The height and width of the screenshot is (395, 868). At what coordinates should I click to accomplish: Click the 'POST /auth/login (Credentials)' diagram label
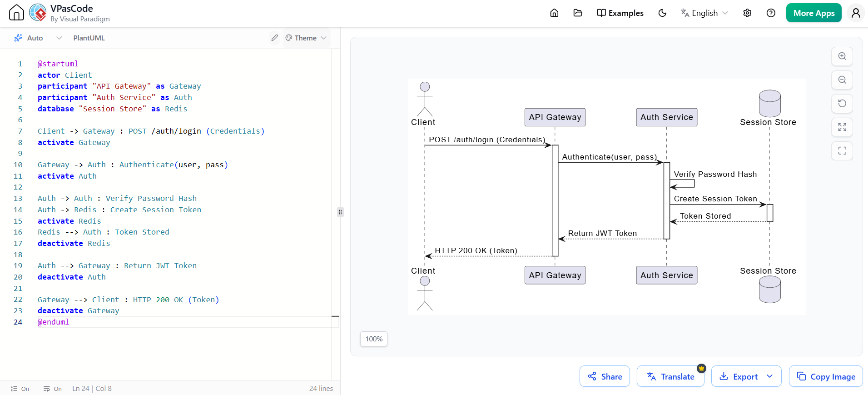click(x=487, y=140)
